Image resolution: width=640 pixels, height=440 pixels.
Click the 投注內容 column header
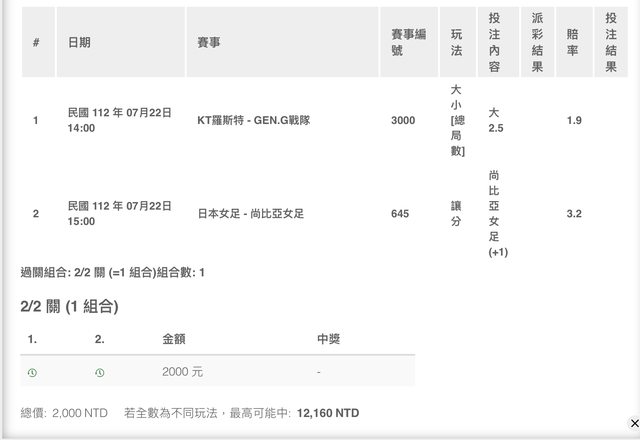pyautogui.click(x=495, y=43)
